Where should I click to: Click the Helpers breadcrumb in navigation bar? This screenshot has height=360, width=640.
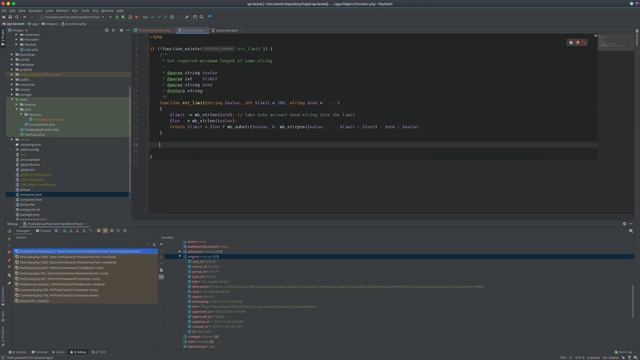point(50,24)
